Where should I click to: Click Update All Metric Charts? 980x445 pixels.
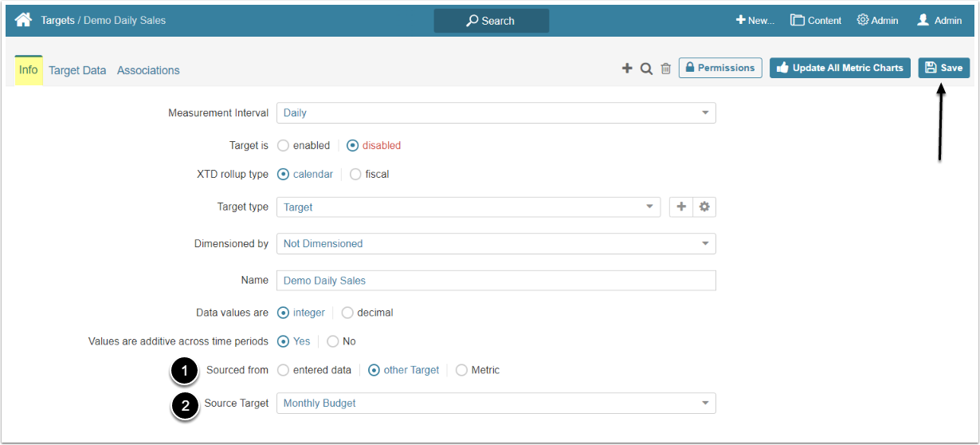click(840, 68)
